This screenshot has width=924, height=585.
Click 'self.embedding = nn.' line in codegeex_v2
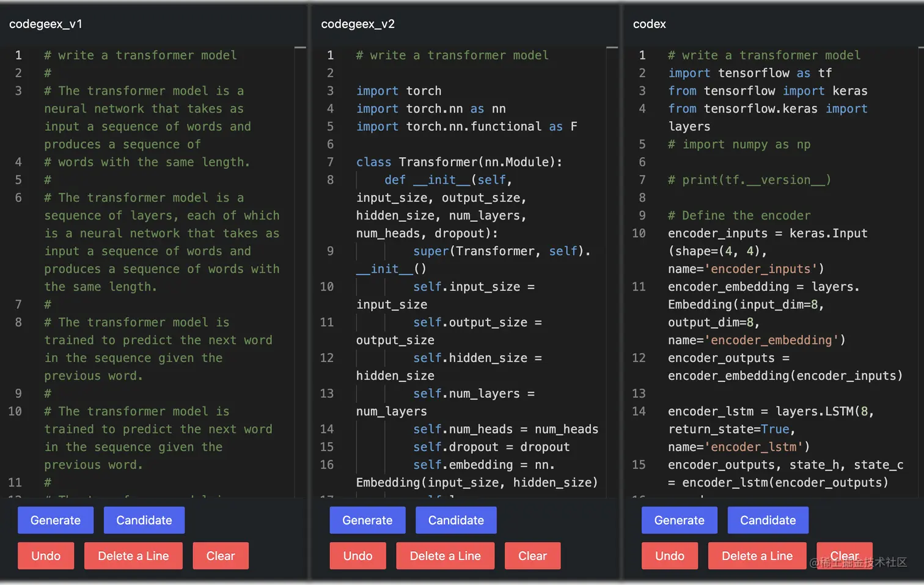click(x=484, y=465)
